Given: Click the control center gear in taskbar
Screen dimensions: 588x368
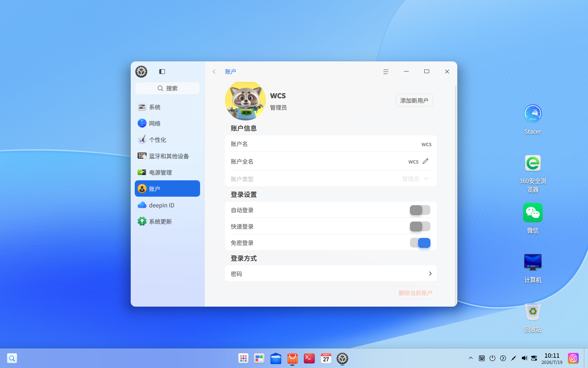Looking at the screenshot, I should 342,359.
